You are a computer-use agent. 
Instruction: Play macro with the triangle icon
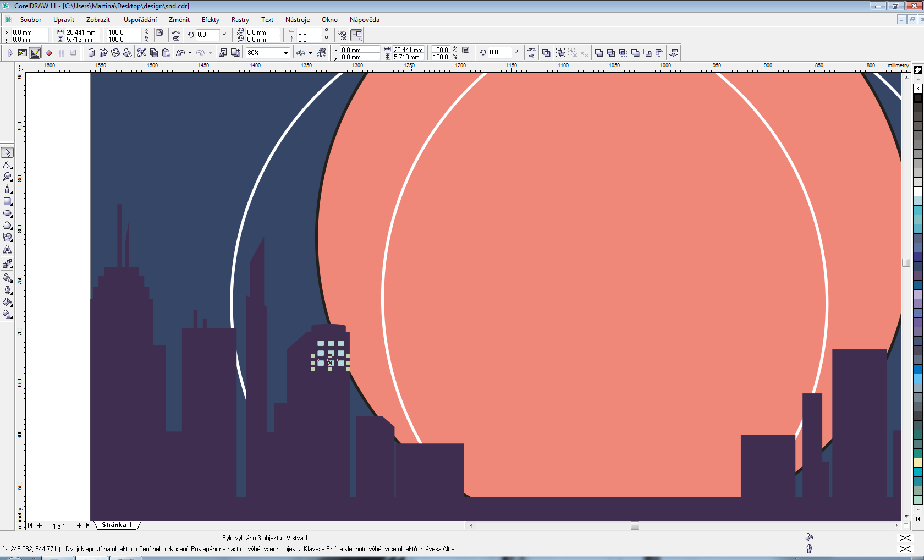pyautogui.click(x=10, y=53)
